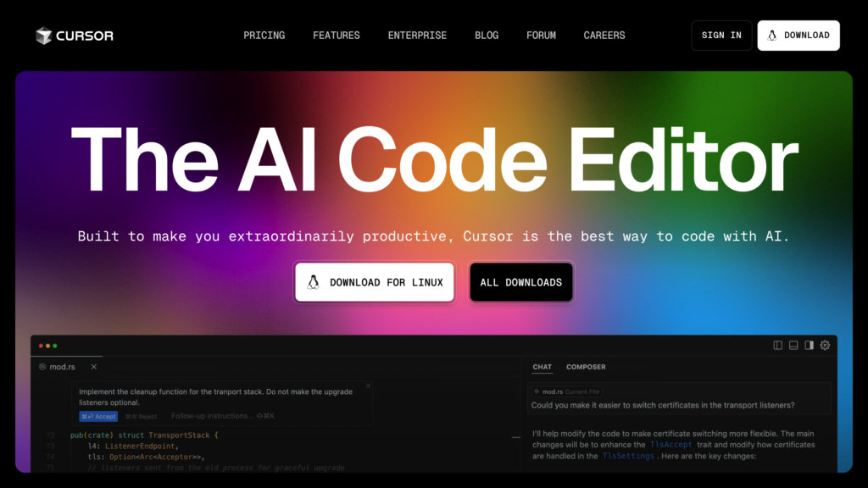
Task: Click the Cursor cube logo icon
Action: pyautogui.click(x=44, y=36)
